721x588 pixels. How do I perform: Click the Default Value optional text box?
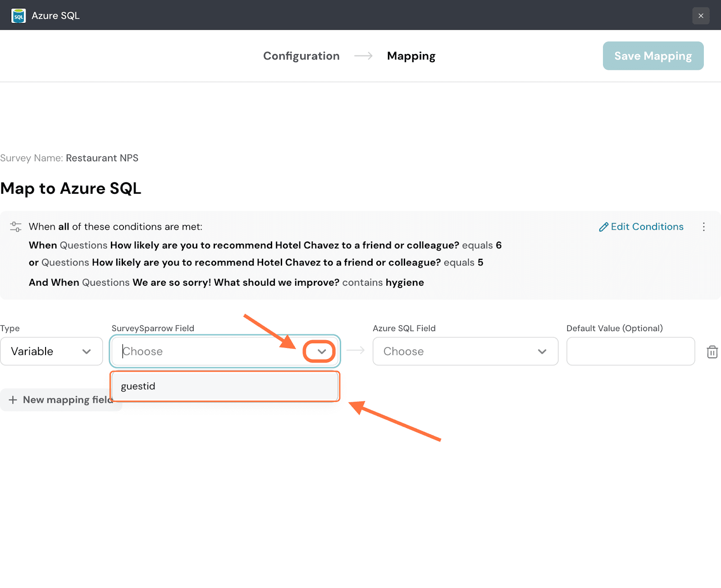pos(630,351)
